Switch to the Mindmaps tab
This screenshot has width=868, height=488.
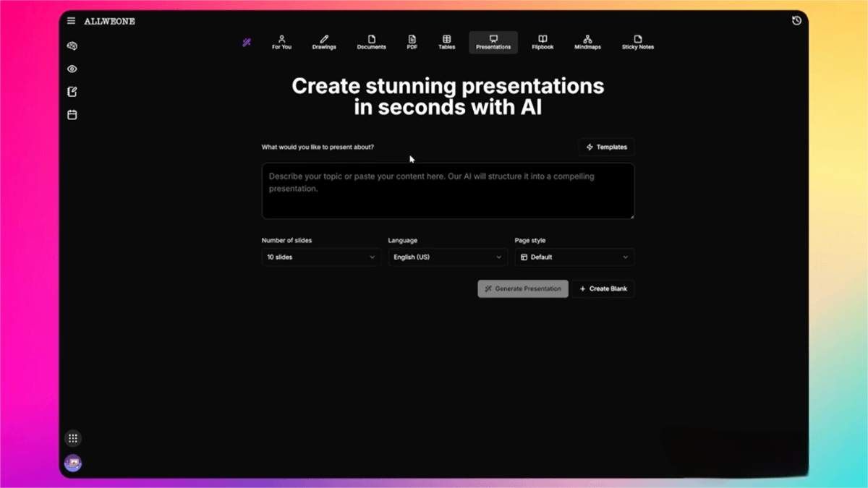coord(587,42)
